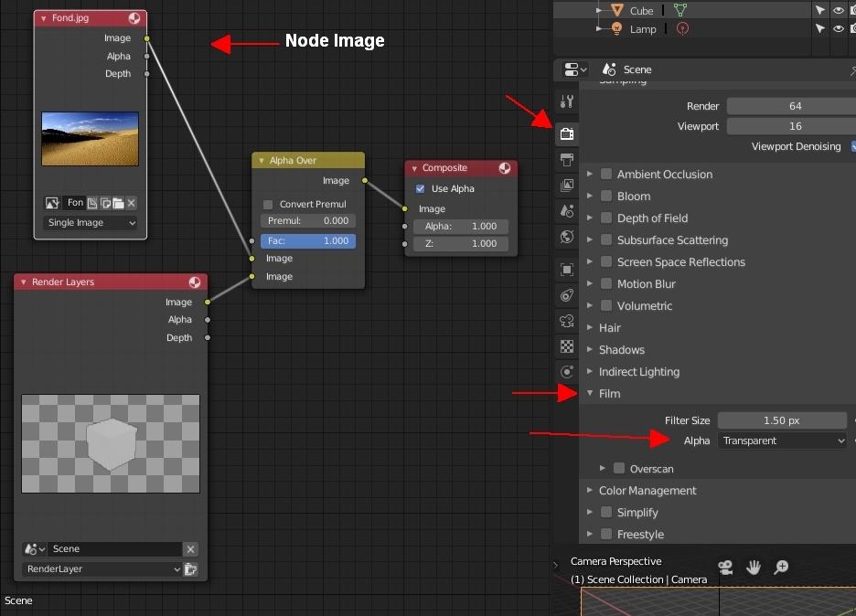Open the Output properties tab icon
Image resolution: width=856 pixels, height=616 pixels.
(567, 160)
